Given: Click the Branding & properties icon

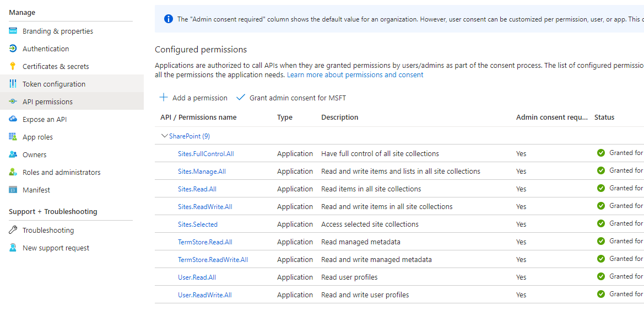Looking at the screenshot, I should tap(13, 31).
